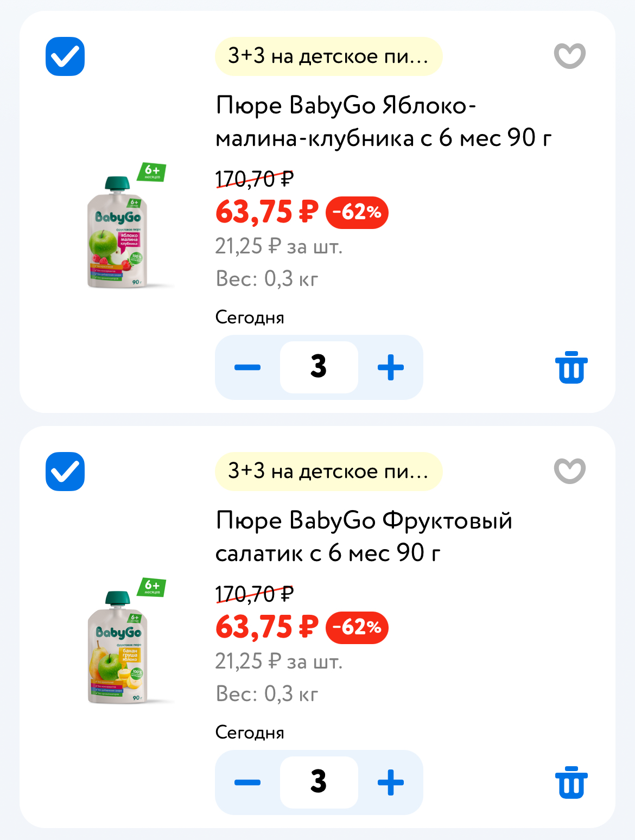Decrease quantity of Фруктовый салатик puree
Screen dimensions: 635x840
click(247, 782)
